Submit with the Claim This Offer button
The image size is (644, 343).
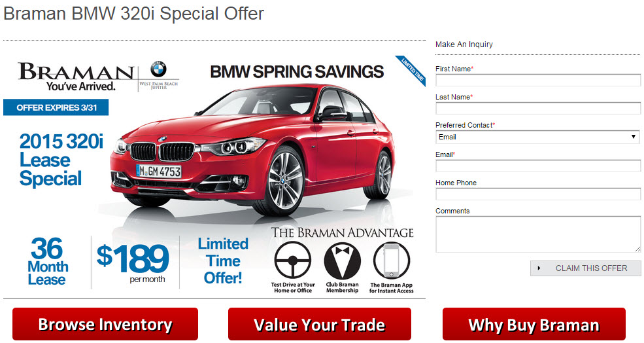[x=586, y=268]
